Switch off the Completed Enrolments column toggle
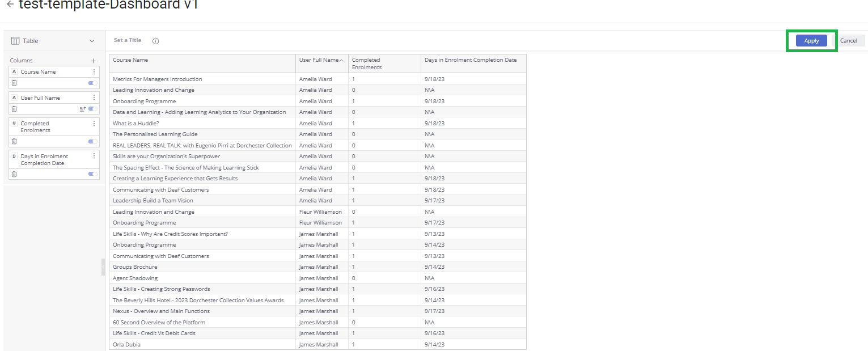This screenshot has height=351, width=868. click(91, 142)
